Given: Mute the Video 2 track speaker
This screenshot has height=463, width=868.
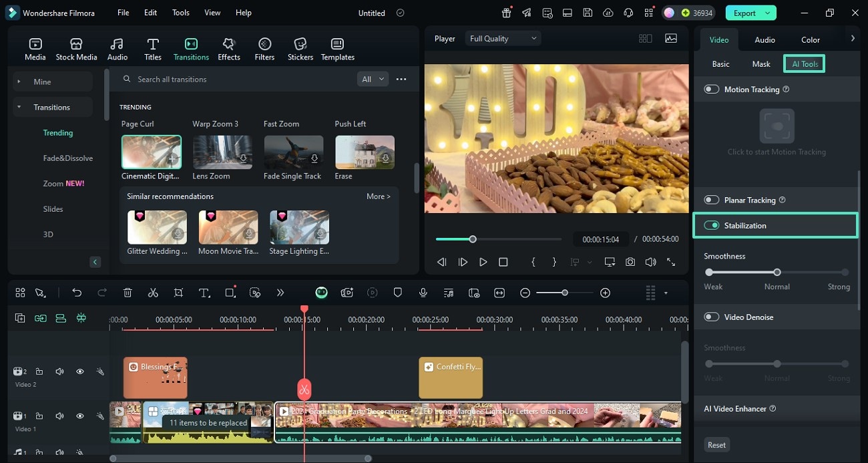Looking at the screenshot, I should coord(59,371).
